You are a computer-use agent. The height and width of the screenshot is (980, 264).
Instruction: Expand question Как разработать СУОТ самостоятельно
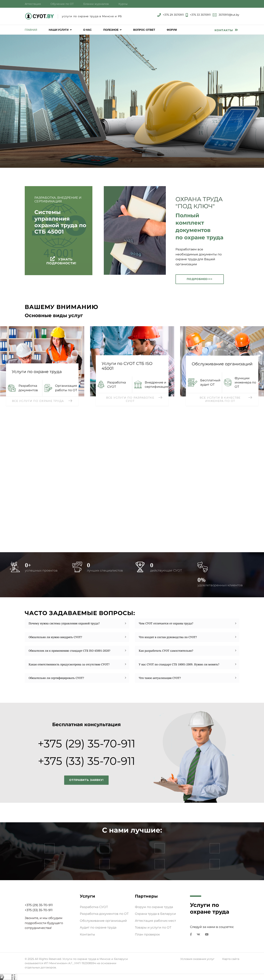point(187,651)
